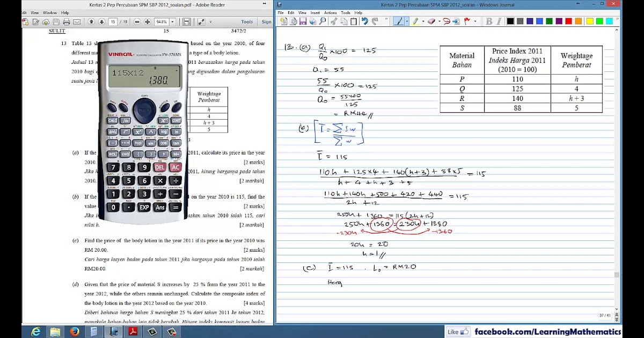Open File Explorer folder from the taskbar
The height and width of the screenshot is (338, 644).
click(55, 332)
